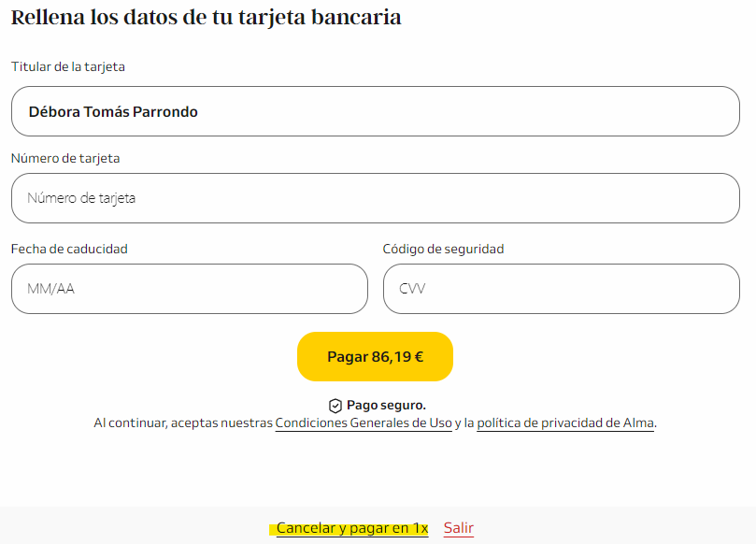Choose Cancelar y pagar en 1x
756x544 pixels.
tap(352, 528)
